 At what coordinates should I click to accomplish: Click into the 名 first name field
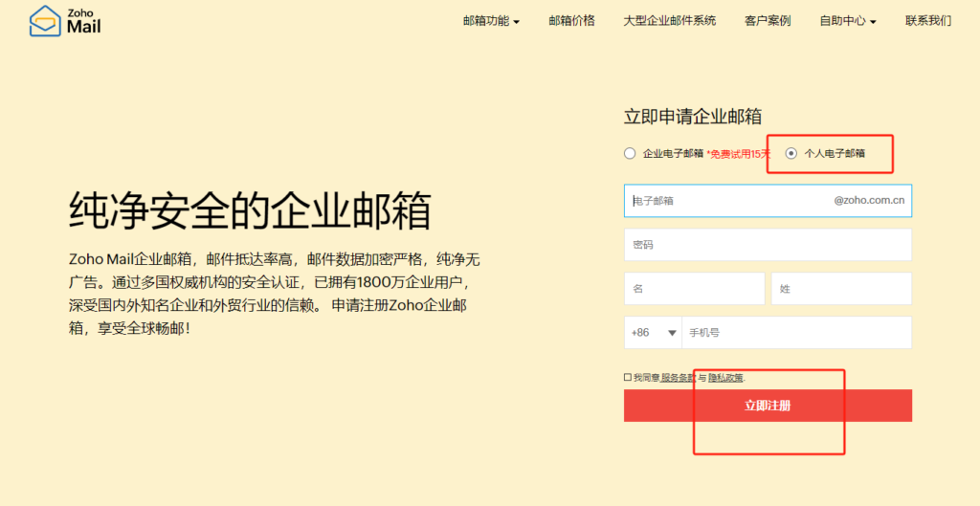695,289
